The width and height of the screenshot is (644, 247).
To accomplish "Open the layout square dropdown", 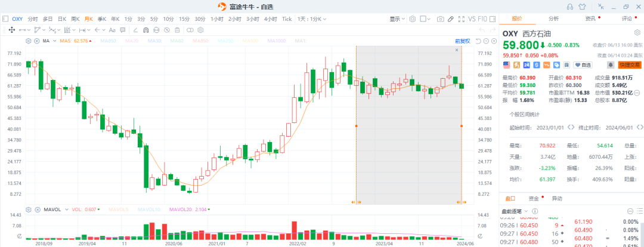I will (x=426, y=19).
